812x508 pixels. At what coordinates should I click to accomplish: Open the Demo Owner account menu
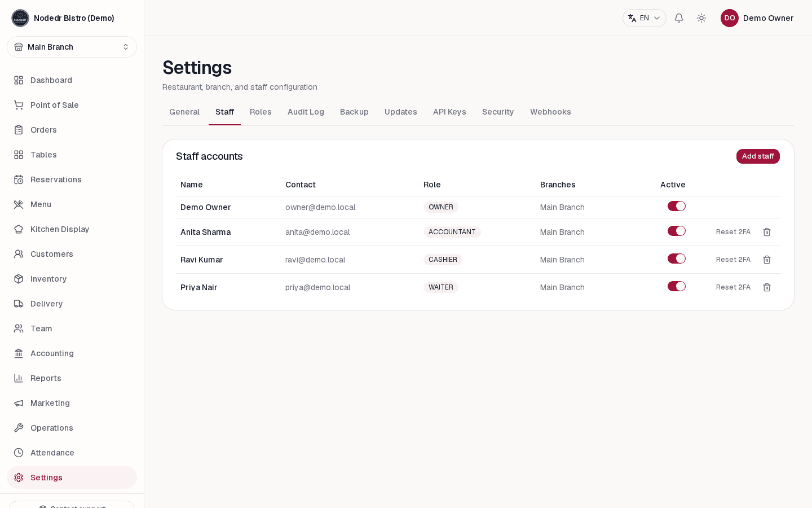pyautogui.click(x=757, y=18)
